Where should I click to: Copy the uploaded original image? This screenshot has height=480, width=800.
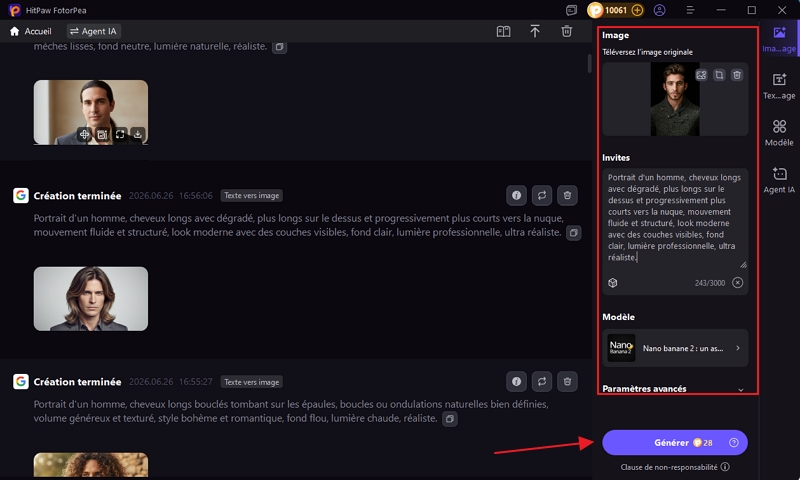coord(719,75)
